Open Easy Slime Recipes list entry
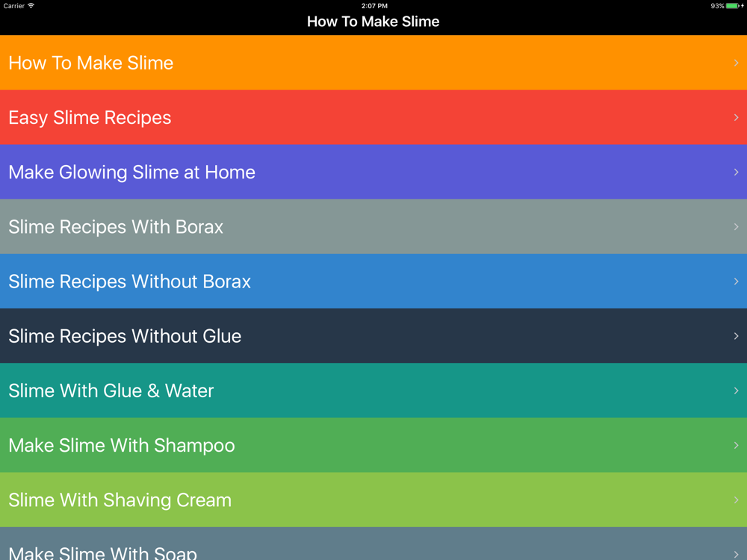This screenshot has width=747, height=560. tap(373, 117)
